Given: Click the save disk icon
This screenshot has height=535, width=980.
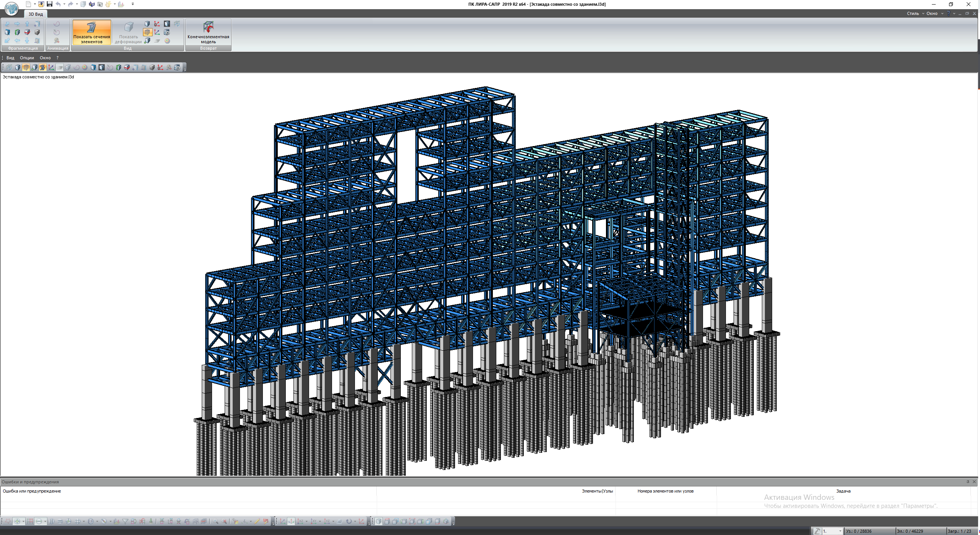Looking at the screenshot, I should [x=49, y=4].
